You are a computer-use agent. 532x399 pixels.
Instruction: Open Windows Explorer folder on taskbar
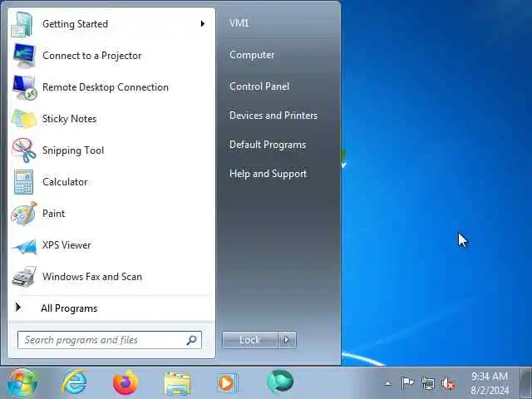177,383
